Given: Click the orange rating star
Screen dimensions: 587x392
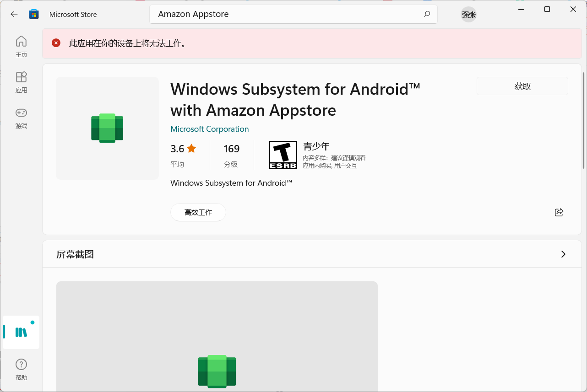Looking at the screenshot, I should point(191,148).
